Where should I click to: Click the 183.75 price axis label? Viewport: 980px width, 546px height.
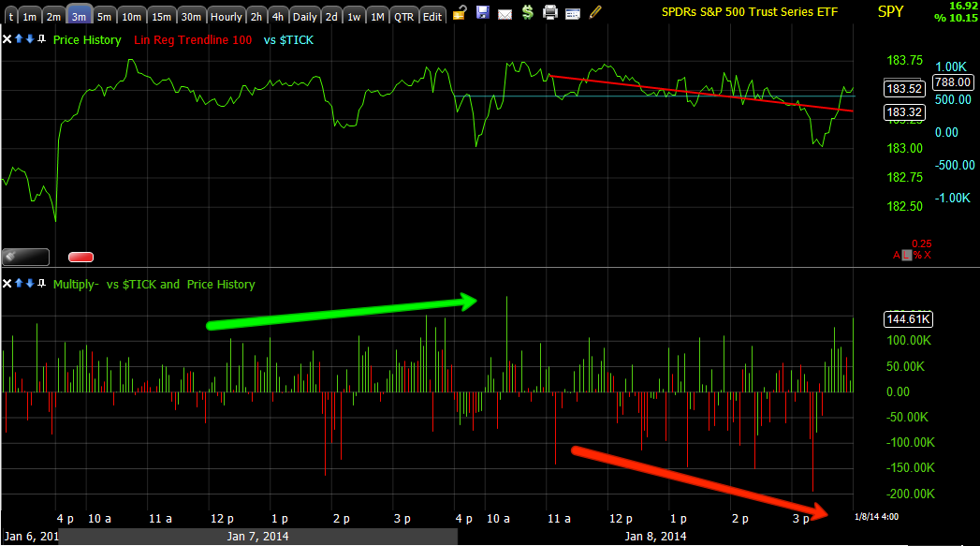904,60
